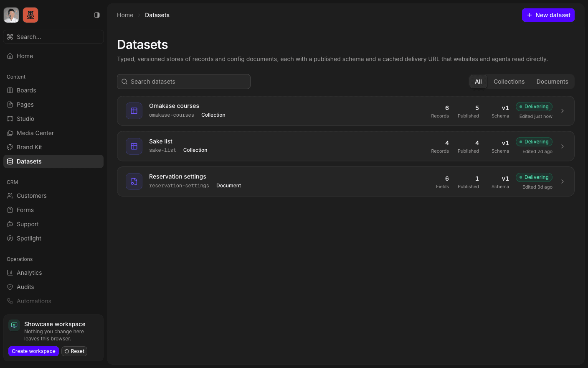
Task: Open the Omakase courses dataset title
Action: click(x=174, y=106)
